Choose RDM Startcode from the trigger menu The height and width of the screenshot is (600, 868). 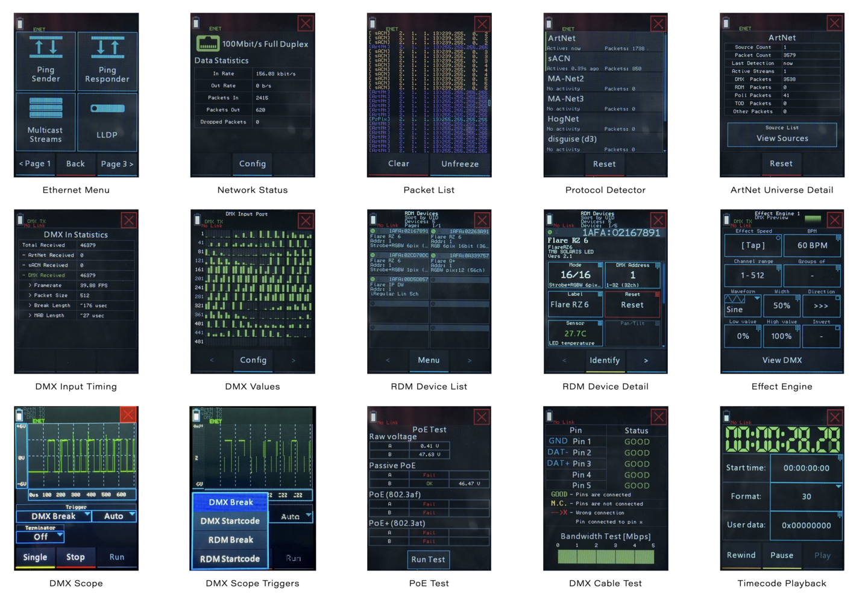[x=230, y=559]
